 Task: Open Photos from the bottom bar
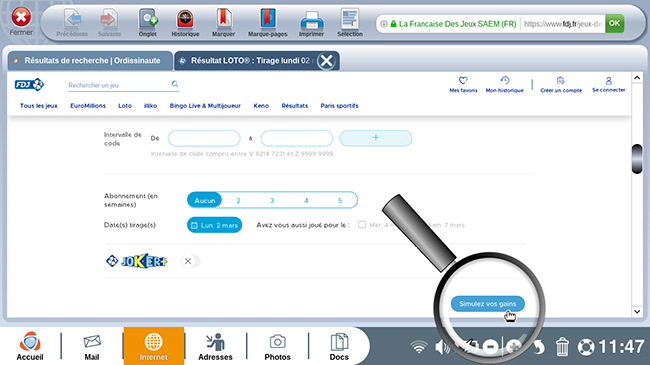point(277,347)
